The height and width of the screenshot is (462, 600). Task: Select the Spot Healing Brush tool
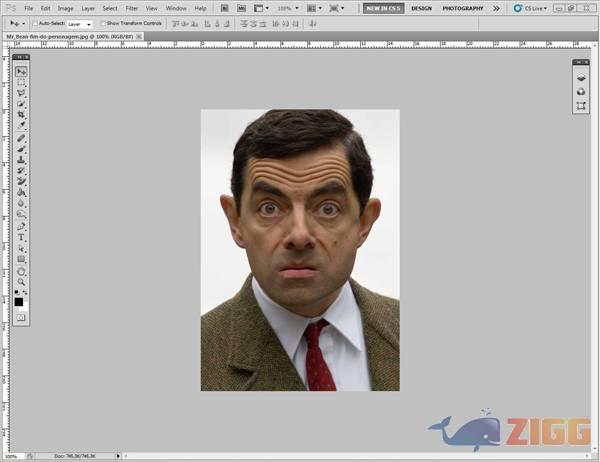pyautogui.click(x=21, y=138)
